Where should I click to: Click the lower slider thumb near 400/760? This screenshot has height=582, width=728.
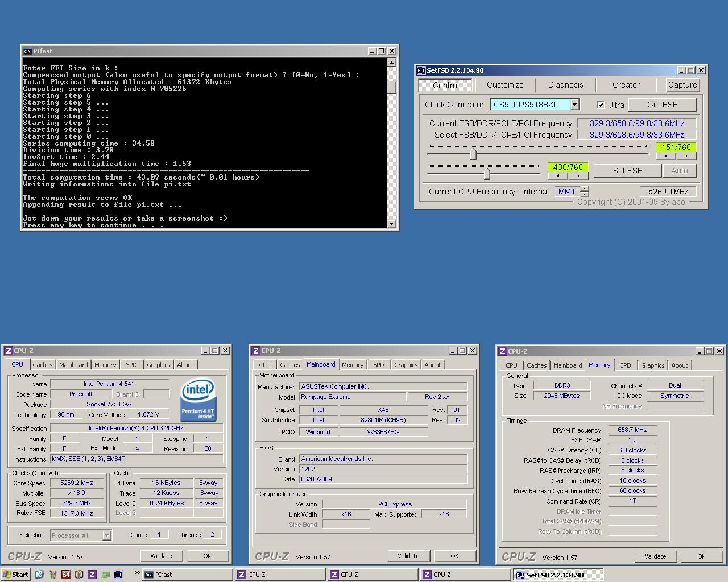click(x=486, y=173)
